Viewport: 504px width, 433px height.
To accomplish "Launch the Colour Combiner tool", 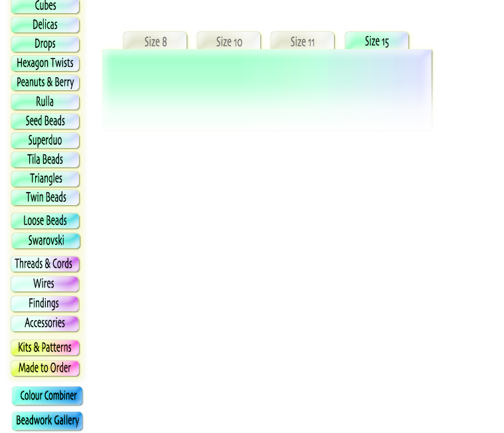I will [x=47, y=396].
